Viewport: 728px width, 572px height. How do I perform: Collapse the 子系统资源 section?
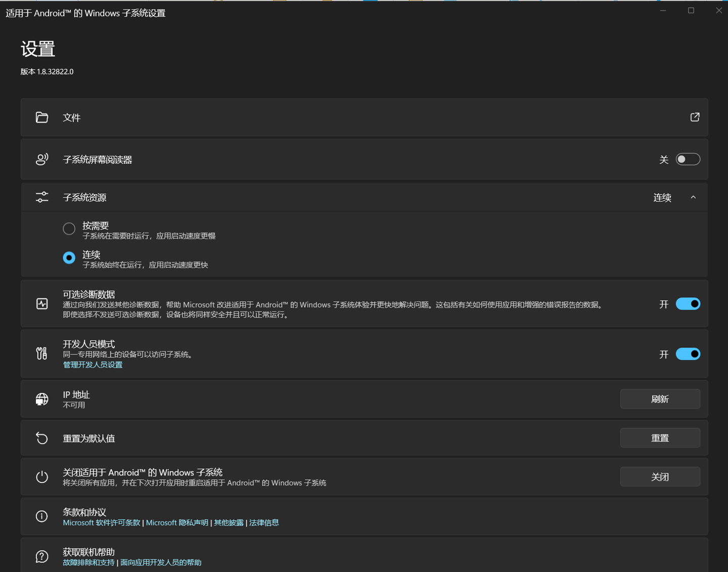coord(693,197)
